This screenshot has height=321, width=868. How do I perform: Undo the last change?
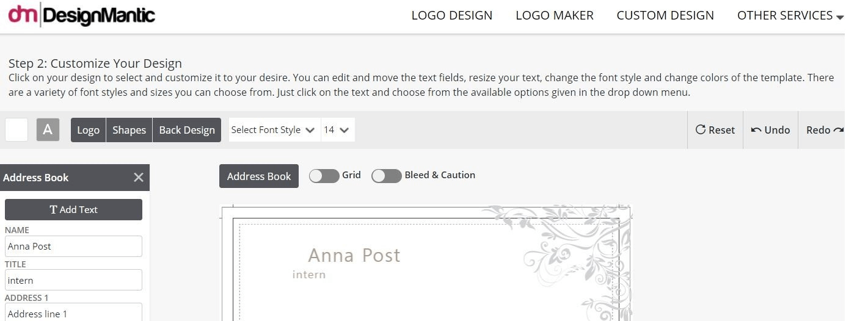[x=770, y=130]
